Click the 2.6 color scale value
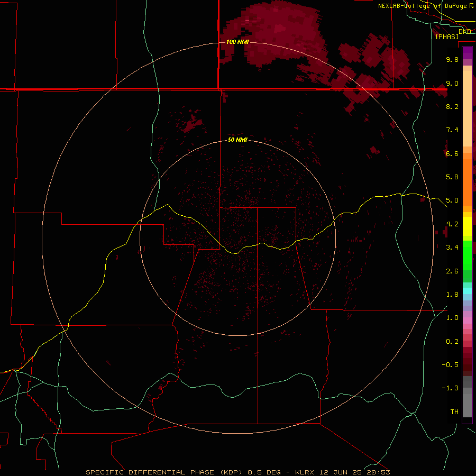476x476 pixels. click(452, 271)
